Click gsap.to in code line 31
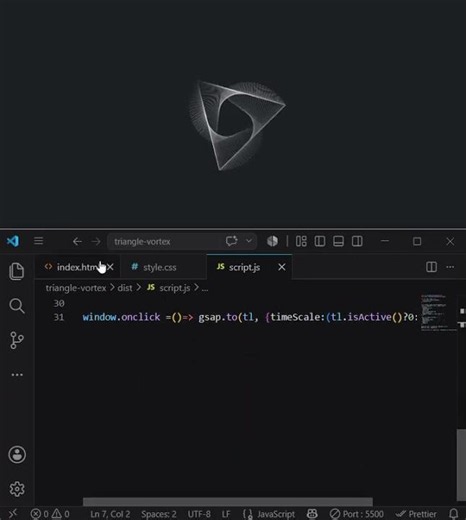The height and width of the screenshot is (520, 466). [218, 317]
